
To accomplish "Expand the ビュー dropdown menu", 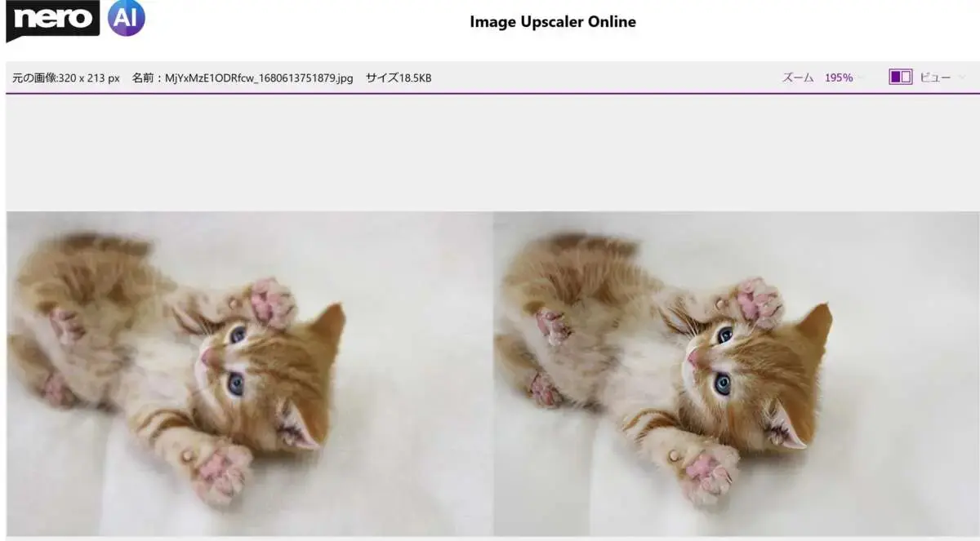I will 942,78.
